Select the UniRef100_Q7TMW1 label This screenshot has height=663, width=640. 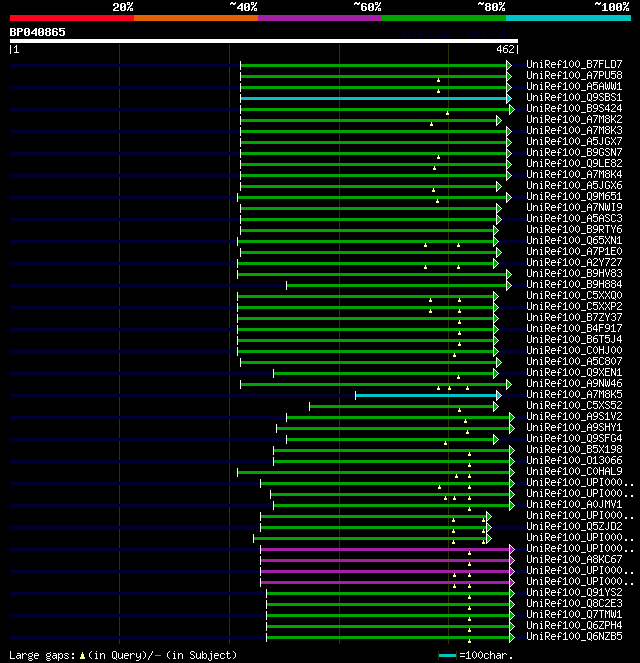[x=574, y=614]
